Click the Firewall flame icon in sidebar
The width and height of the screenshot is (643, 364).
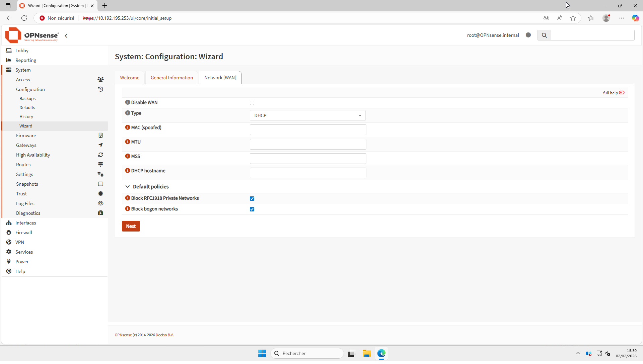pos(9,233)
